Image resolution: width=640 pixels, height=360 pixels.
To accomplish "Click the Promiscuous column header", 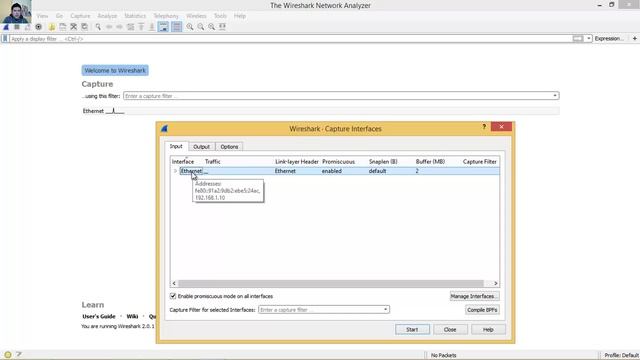I will point(338,162).
